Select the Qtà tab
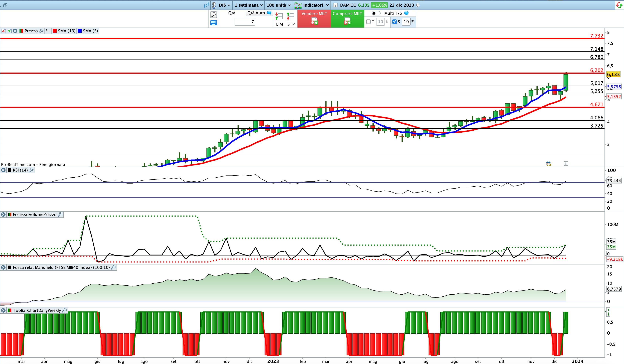The width and height of the screenshot is (624, 364). (232, 13)
